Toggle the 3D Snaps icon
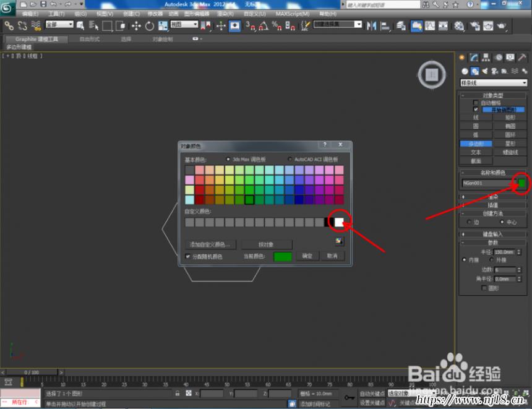This screenshot has width=532, height=409. [x=251, y=26]
